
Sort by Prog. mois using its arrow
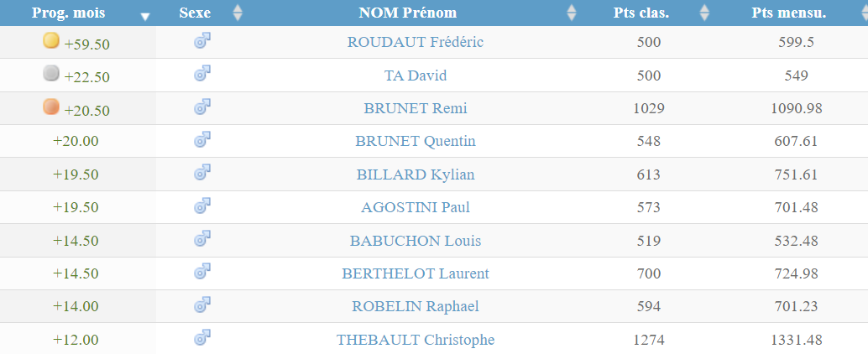coord(145,16)
